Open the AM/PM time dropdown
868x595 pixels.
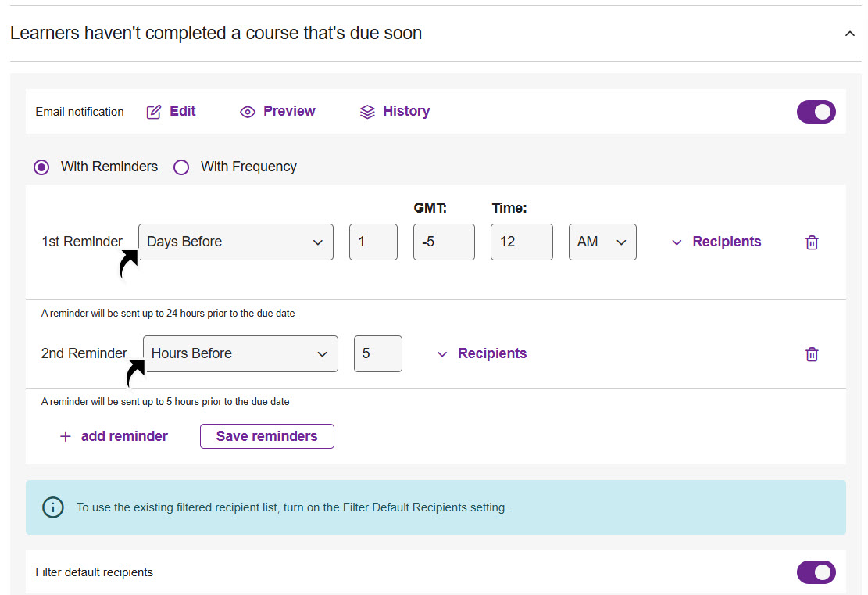602,242
